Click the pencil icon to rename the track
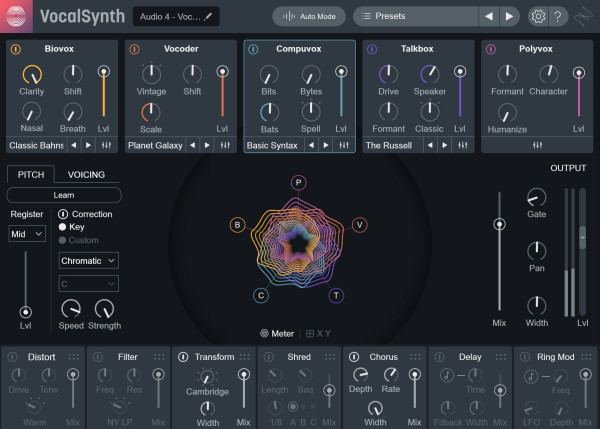The height and width of the screenshot is (429, 600). point(210,17)
